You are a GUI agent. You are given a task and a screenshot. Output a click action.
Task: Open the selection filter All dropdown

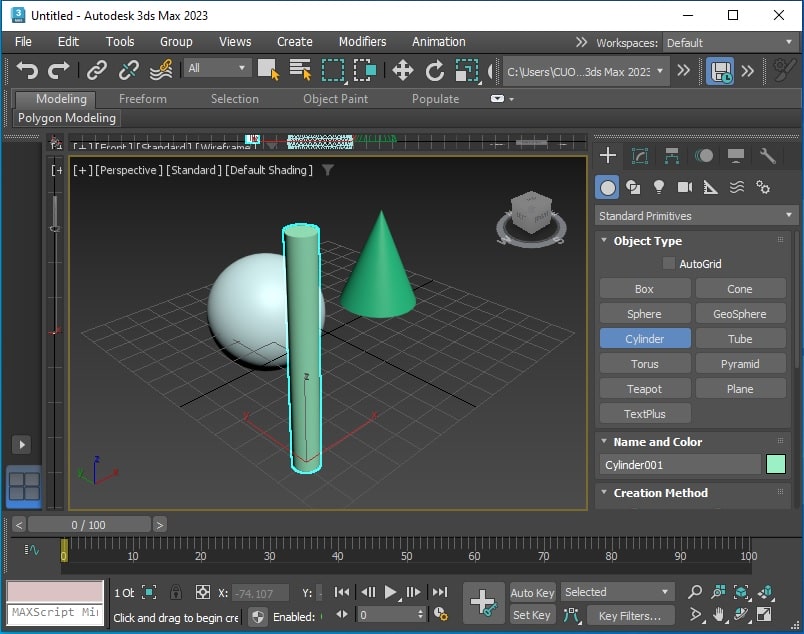[x=216, y=68]
